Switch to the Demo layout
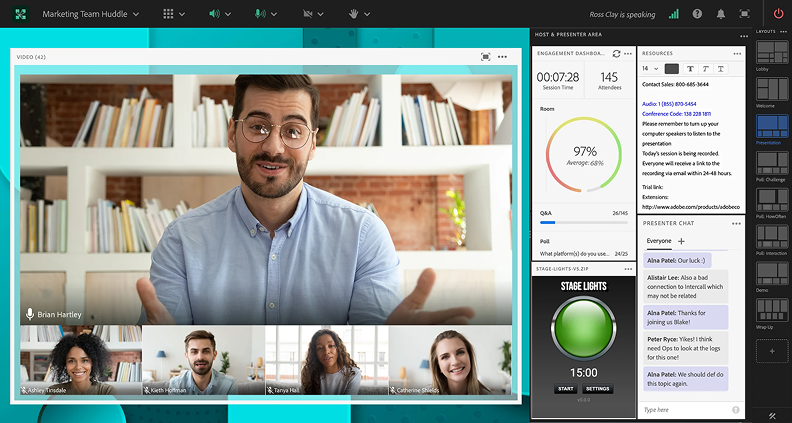This screenshot has height=423, width=792. tap(772, 273)
